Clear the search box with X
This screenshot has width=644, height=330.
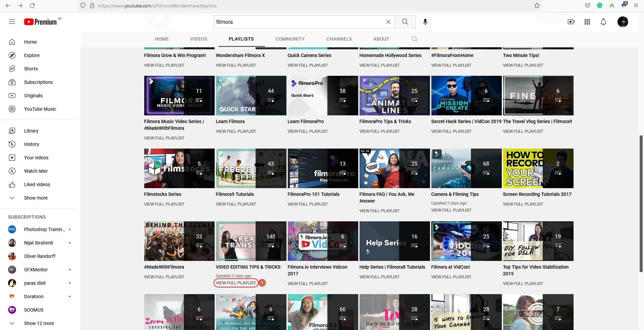click(388, 22)
